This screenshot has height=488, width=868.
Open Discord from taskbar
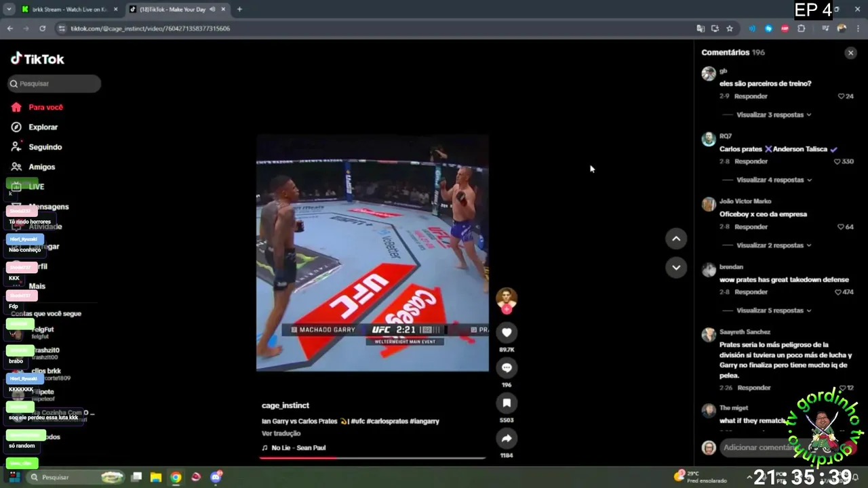(x=216, y=477)
